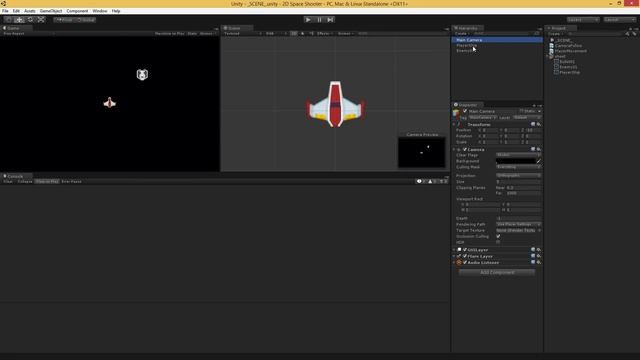Open the Component menu
This screenshot has height=360, width=640.
[x=77, y=11]
